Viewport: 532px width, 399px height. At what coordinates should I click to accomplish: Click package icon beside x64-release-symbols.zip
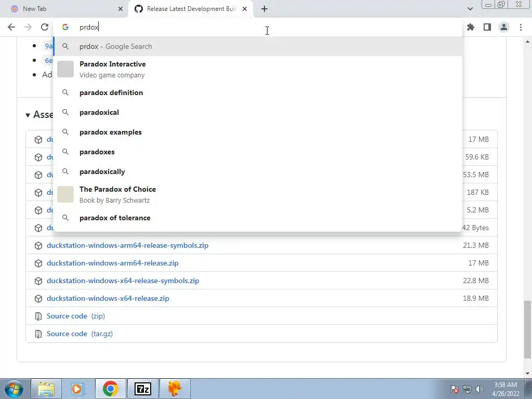[x=38, y=281]
